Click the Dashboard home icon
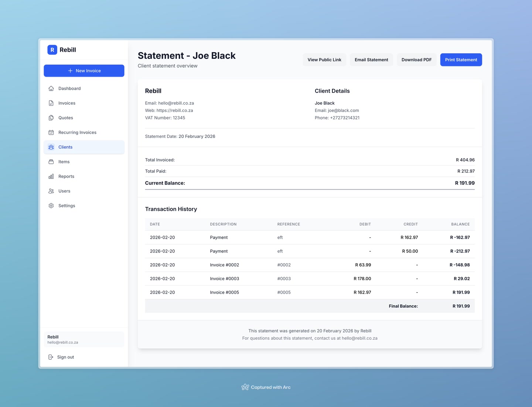Image resolution: width=532 pixels, height=407 pixels. 51,88
